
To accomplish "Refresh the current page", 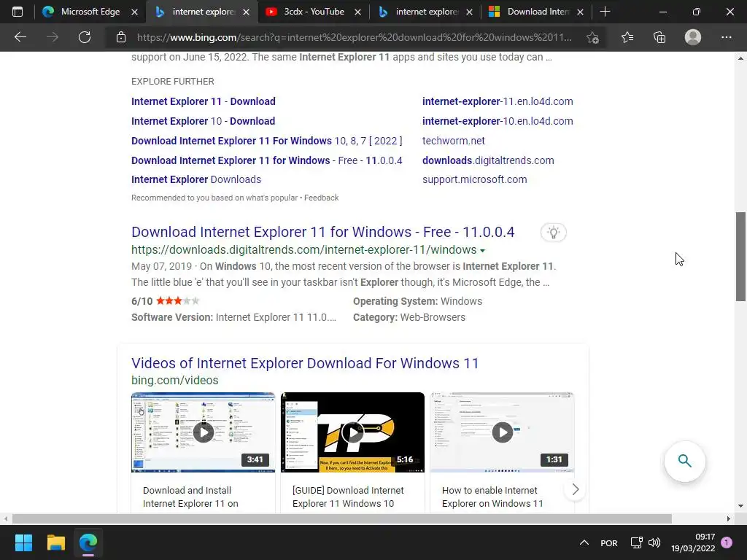I will [85, 37].
